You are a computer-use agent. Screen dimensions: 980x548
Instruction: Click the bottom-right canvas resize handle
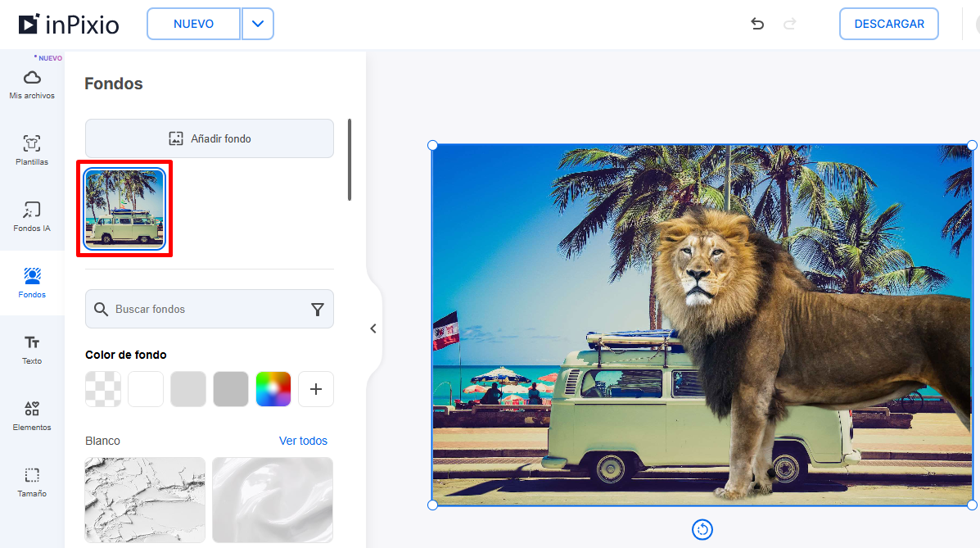pos(972,505)
